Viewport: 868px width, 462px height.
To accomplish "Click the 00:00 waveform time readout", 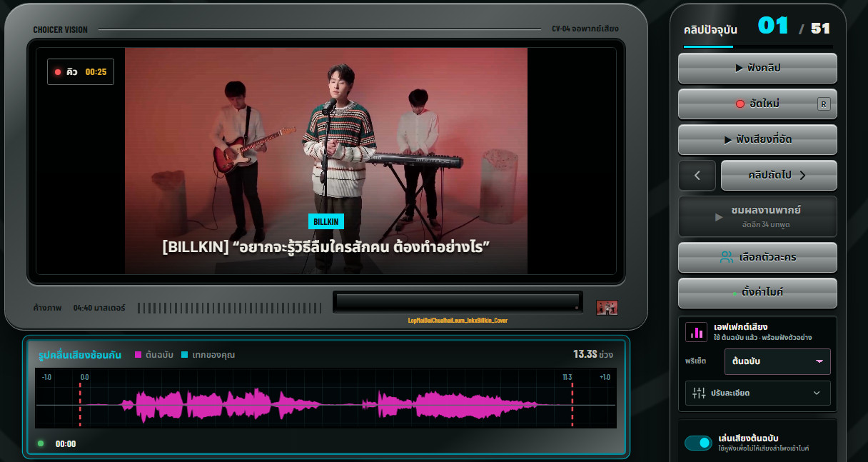I will (x=66, y=444).
